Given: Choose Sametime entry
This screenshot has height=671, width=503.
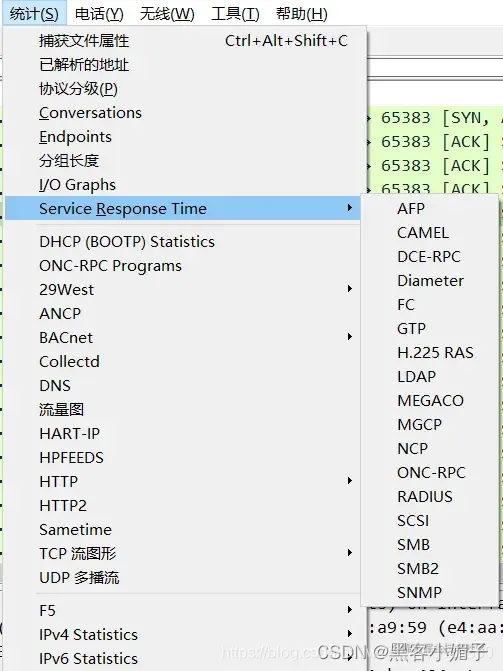Looking at the screenshot, I should pyautogui.click(x=183, y=529).
